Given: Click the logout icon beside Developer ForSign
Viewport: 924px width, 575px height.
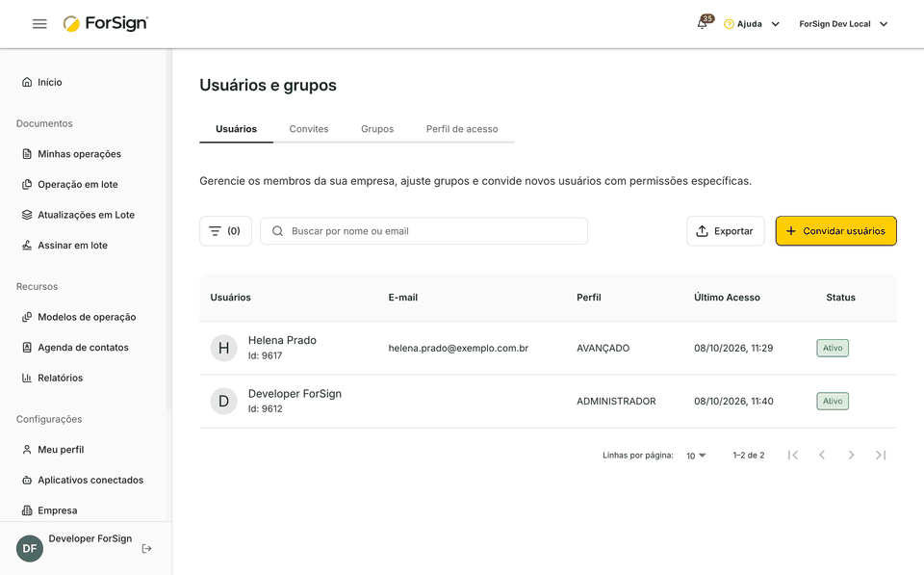Looking at the screenshot, I should [146, 549].
